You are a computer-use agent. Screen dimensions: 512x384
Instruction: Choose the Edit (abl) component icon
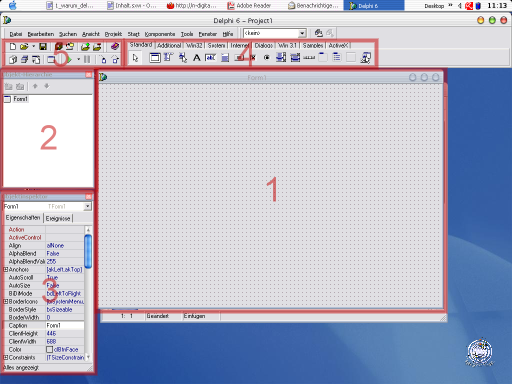click(x=210, y=58)
